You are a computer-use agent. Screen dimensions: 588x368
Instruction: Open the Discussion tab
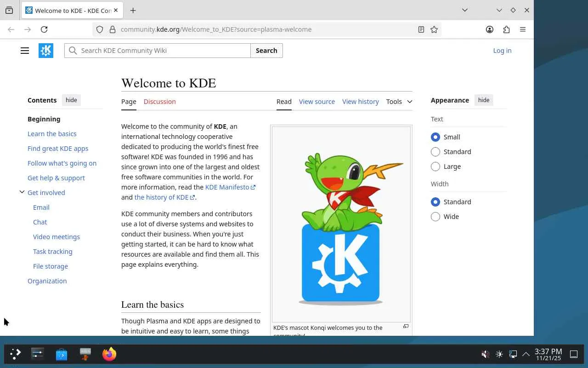click(x=159, y=102)
